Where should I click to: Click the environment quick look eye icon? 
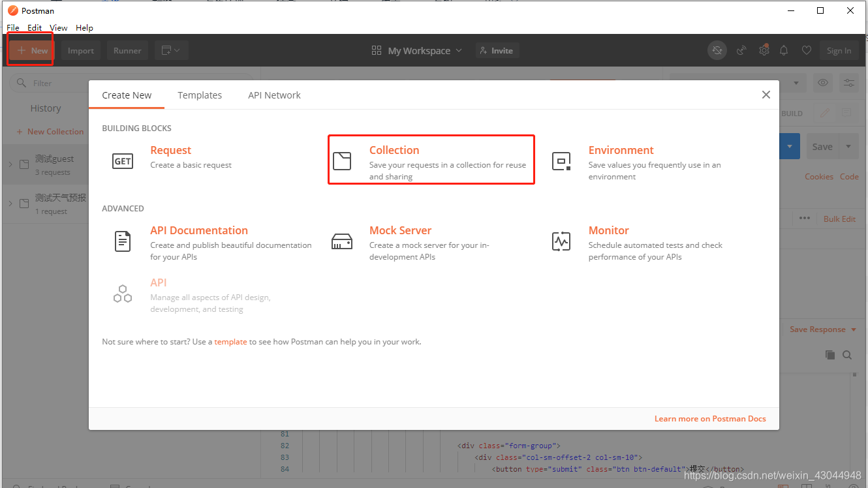click(823, 83)
